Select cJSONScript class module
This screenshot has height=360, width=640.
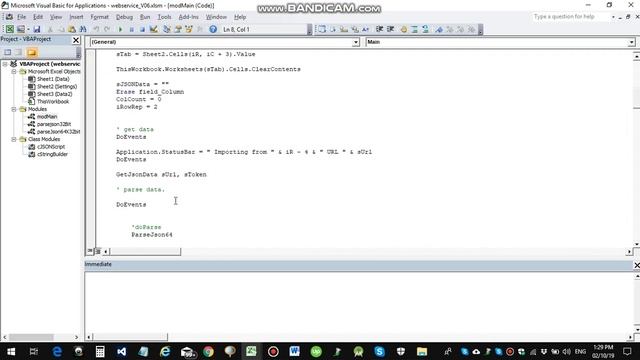pyautogui.click(x=51, y=147)
